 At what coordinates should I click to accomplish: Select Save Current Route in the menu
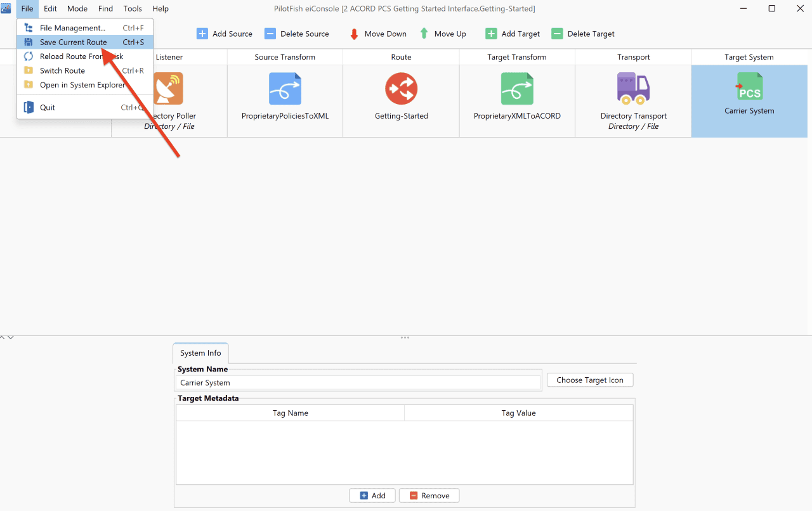click(85, 42)
